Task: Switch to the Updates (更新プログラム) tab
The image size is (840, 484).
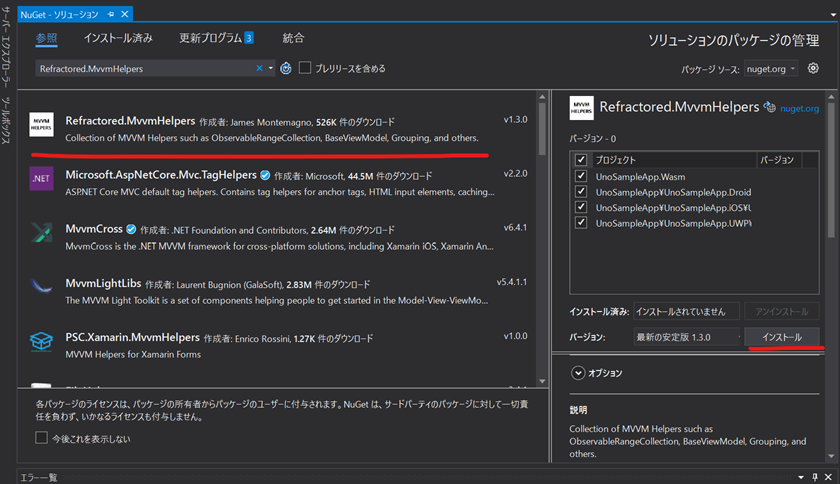Action: click(211, 38)
